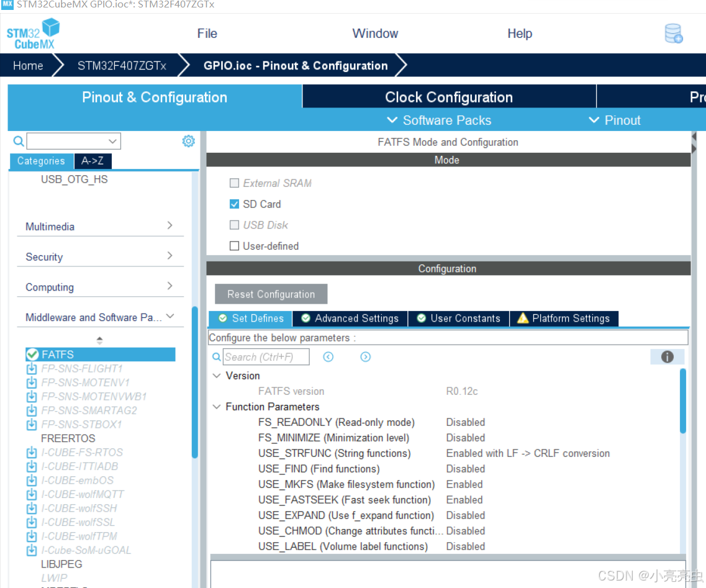Select the Set Defines tab
The height and width of the screenshot is (588, 706).
coord(250,319)
